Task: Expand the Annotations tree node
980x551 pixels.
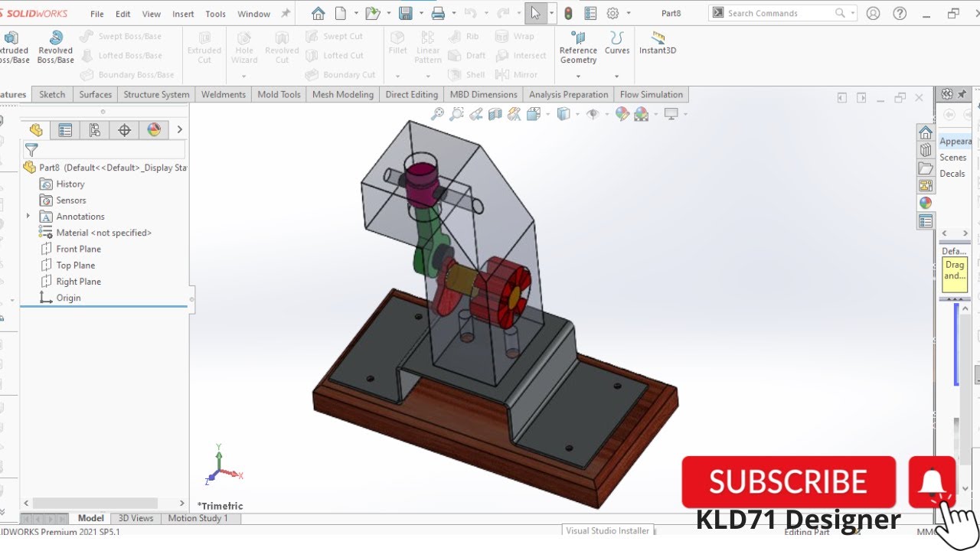Action: click(x=28, y=216)
